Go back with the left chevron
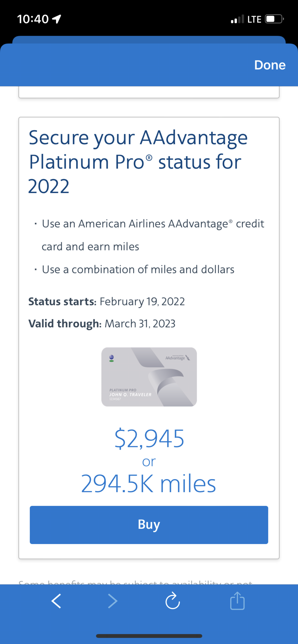This screenshot has height=644, width=298. [56, 601]
